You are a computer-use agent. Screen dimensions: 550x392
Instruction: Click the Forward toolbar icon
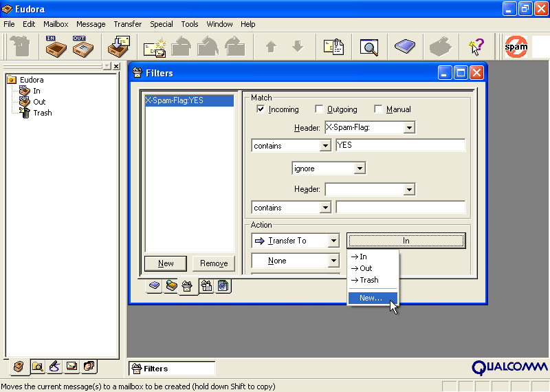(235, 46)
